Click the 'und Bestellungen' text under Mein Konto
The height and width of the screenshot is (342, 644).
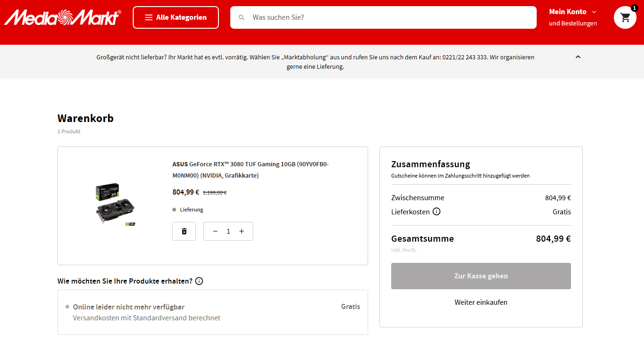point(573,23)
